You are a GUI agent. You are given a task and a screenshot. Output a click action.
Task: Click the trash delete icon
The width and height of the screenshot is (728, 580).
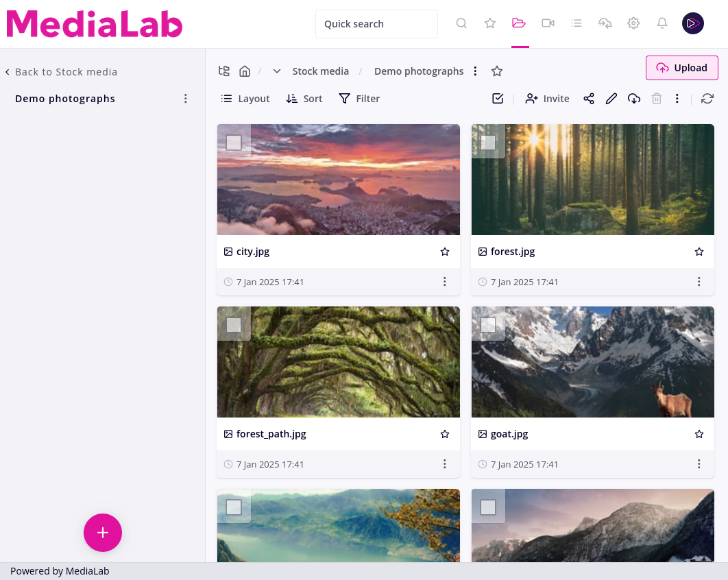tap(657, 99)
